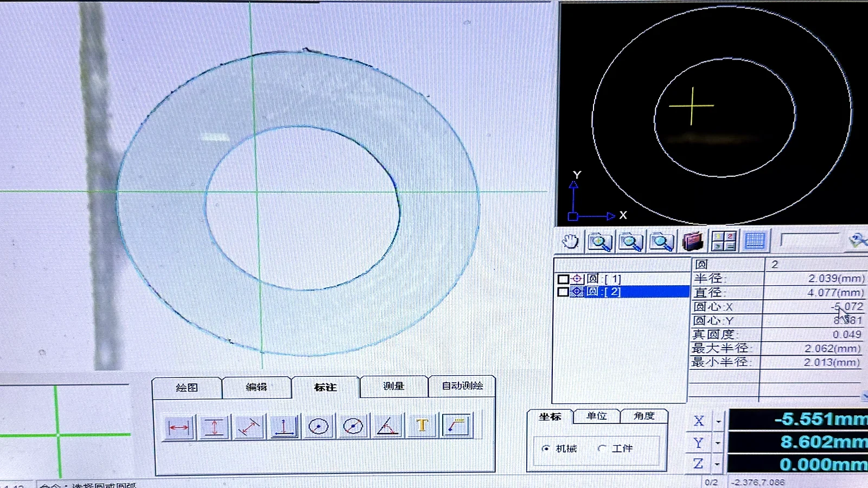Switch to the 绘图 tab

[x=187, y=388]
